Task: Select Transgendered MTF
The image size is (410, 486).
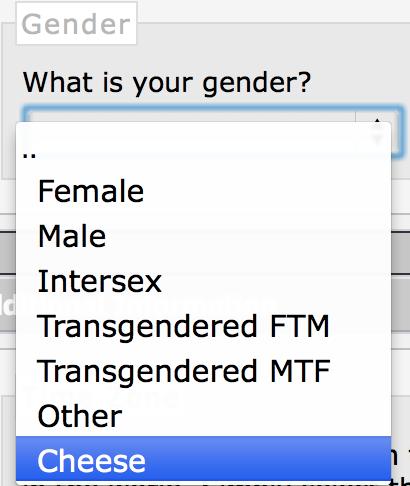Action: [203, 370]
